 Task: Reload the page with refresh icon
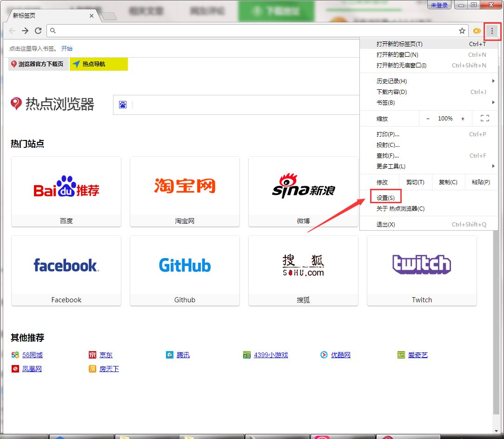tap(38, 31)
